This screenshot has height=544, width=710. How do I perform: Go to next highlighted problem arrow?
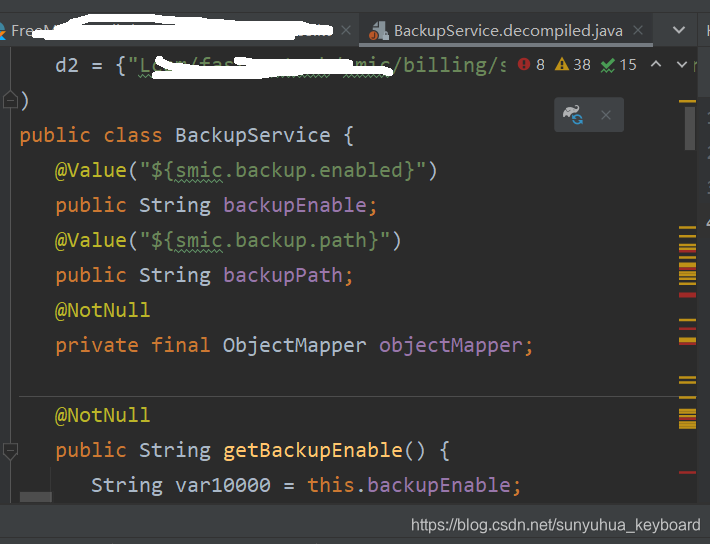[x=681, y=64]
